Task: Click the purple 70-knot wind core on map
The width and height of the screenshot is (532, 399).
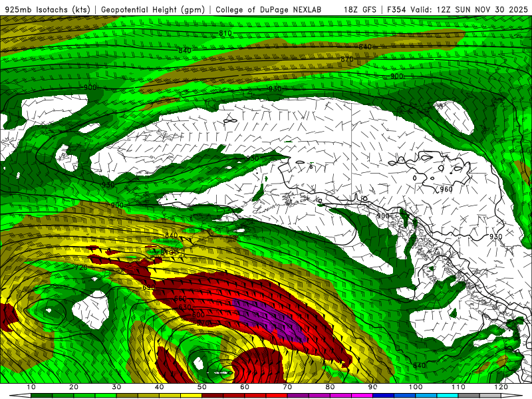Action: (x=271, y=319)
